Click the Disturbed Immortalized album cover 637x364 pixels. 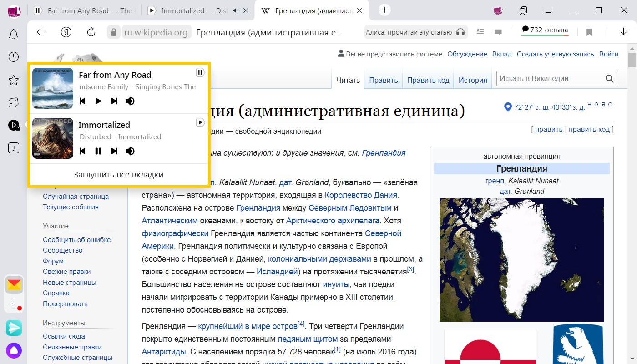coord(53,138)
